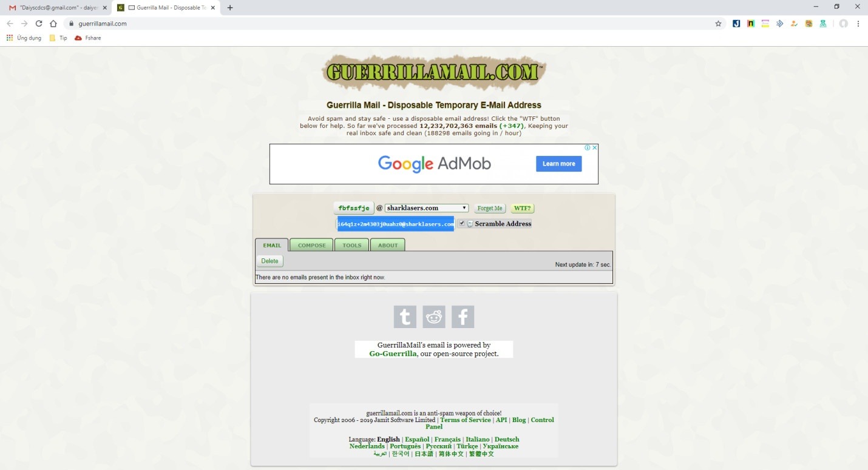The image size is (868, 470).
Task: Click the blue double-arrow extension icon
Action: 780,24
